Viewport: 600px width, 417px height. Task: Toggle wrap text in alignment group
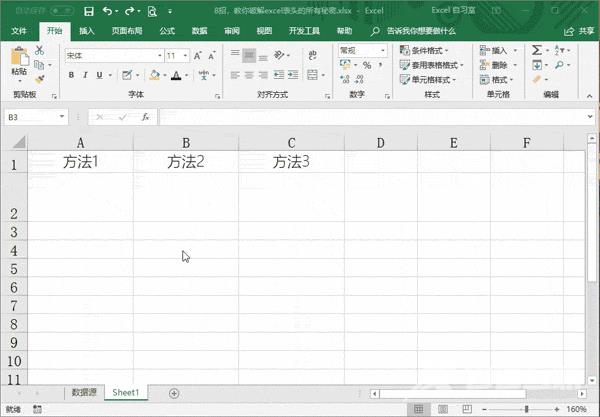pyautogui.click(x=313, y=55)
